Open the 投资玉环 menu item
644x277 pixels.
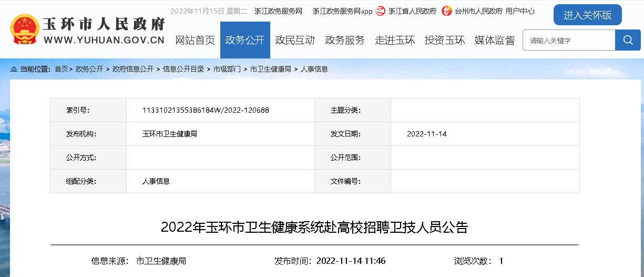click(445, 40)
